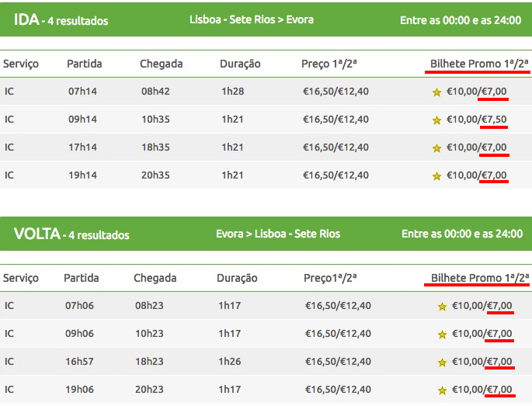Click the promo star for 17h14 departure

coord(436,148)
